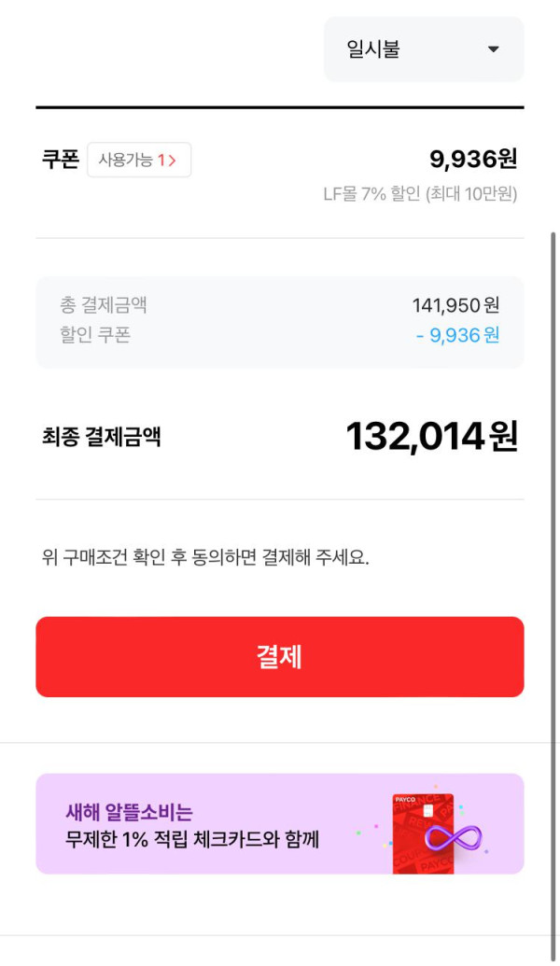The image size is (560, 966).
Task: Click the dropdown arrow beside 일시불
Action: point(494,49)
